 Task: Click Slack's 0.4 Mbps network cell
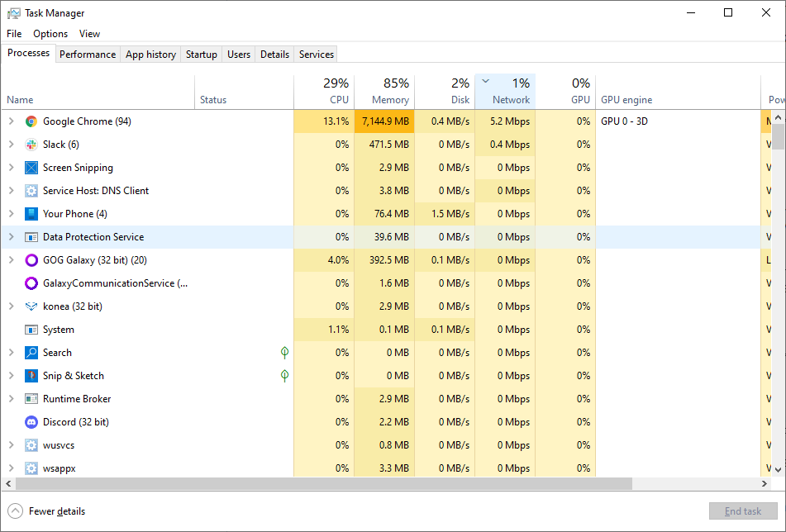click(505, 145)
